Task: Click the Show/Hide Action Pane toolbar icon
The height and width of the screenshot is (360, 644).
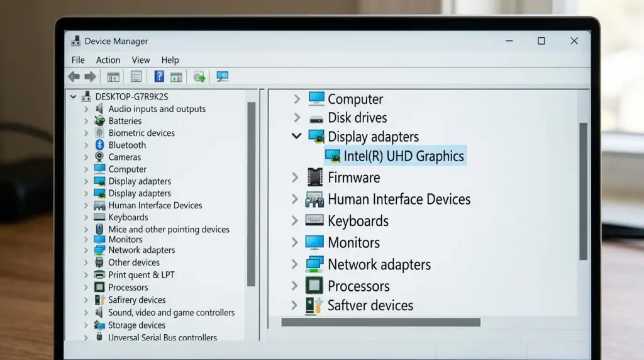Action: (x=176, y=76)
